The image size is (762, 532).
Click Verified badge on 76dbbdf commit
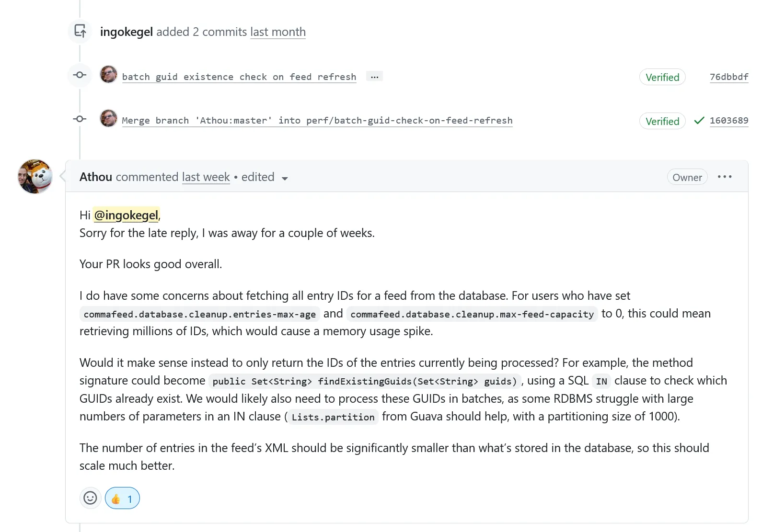pyautogui.click(x=662, y=78)
